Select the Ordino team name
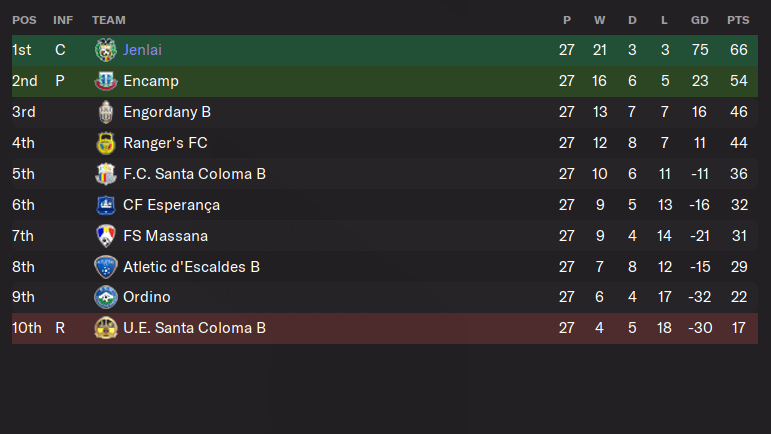This screenshot has width=771, height=434. 147,297
